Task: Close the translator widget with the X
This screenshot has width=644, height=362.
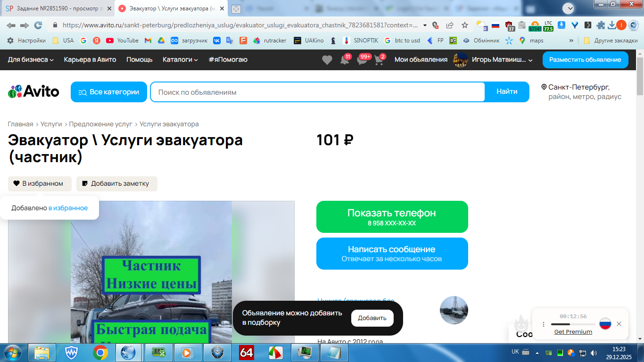Action: click(619, 324)
